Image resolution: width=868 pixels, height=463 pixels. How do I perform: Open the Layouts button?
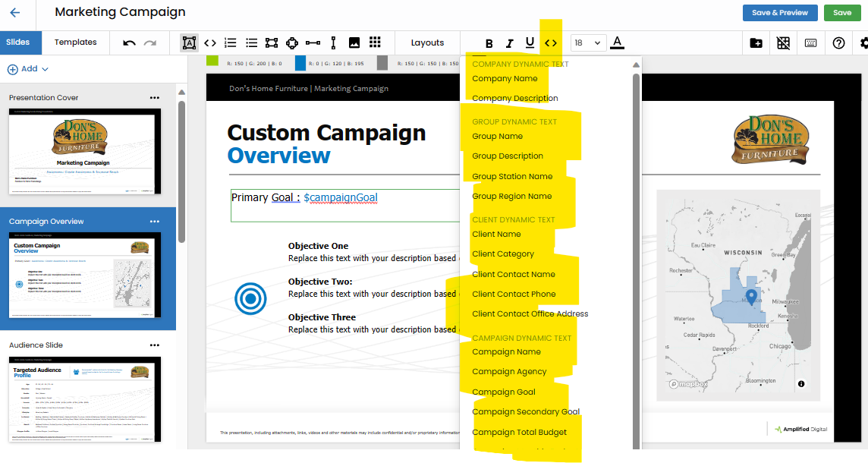427,43
